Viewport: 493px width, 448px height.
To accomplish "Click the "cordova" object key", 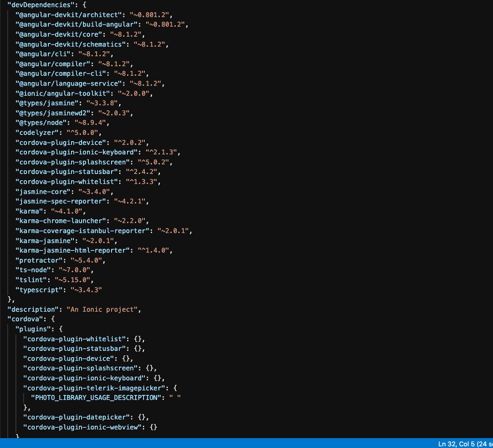I will (x=25, y=319).
